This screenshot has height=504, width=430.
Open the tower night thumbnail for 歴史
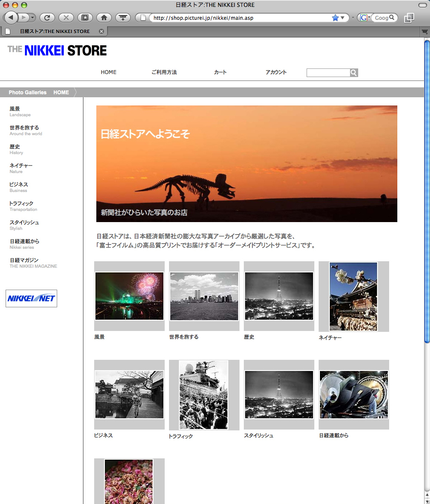[279, 296]
